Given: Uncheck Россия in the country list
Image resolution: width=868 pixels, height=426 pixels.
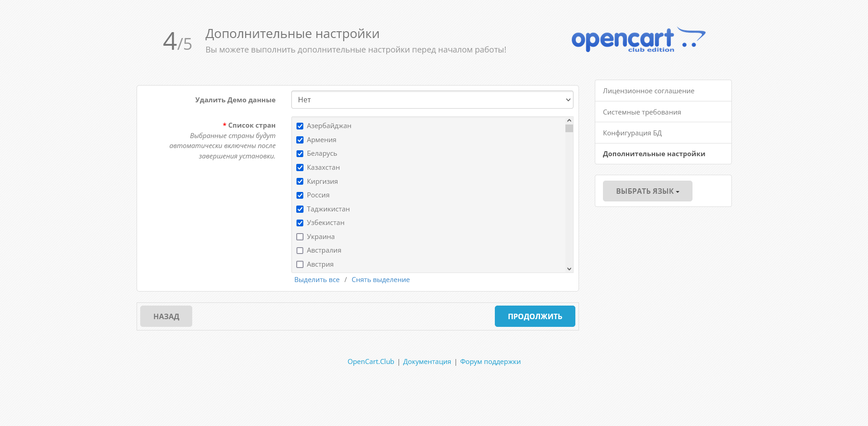Looking at the screenshot, I should pos(300,195).
